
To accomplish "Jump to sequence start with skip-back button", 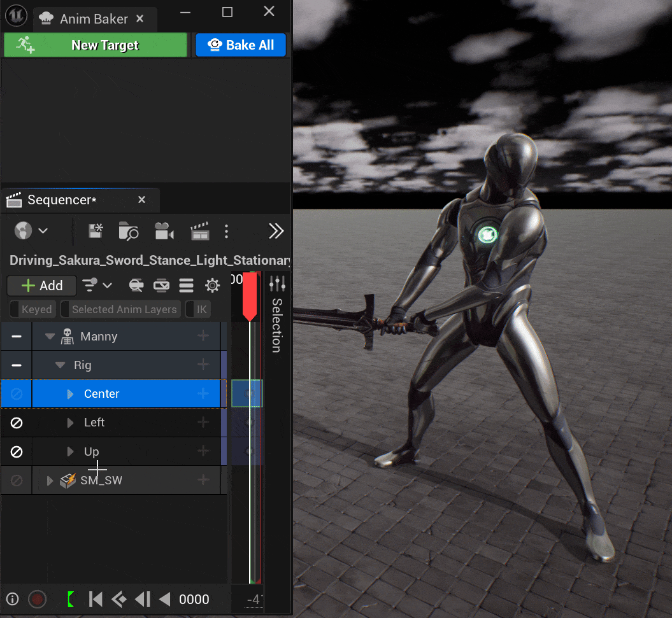I will coord(96,599).
